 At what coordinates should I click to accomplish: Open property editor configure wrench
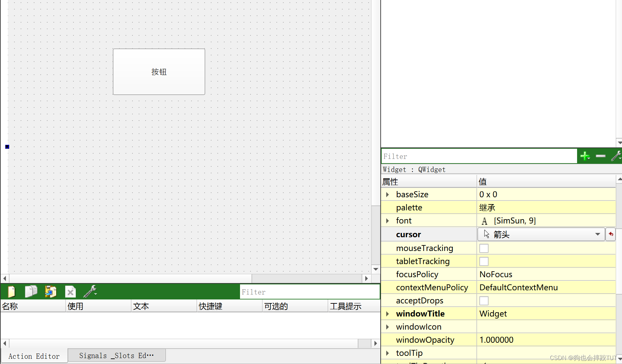[616, 156]
